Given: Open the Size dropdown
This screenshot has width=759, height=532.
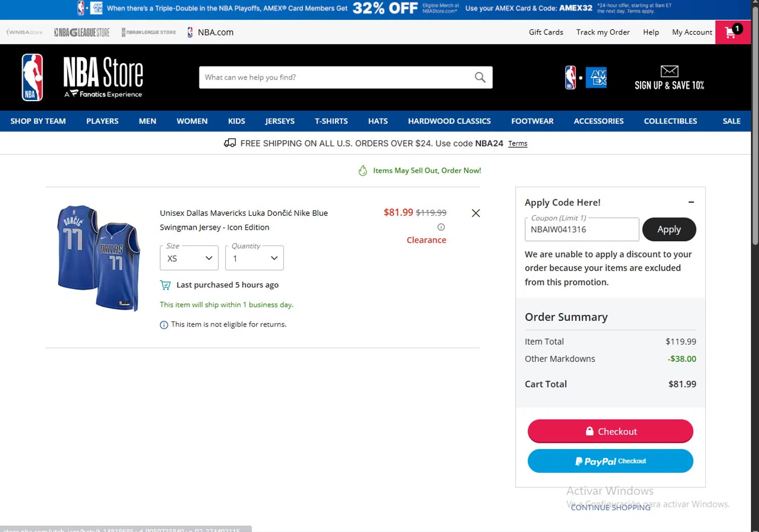Looking at the screenshot, I should pos(189,258).
